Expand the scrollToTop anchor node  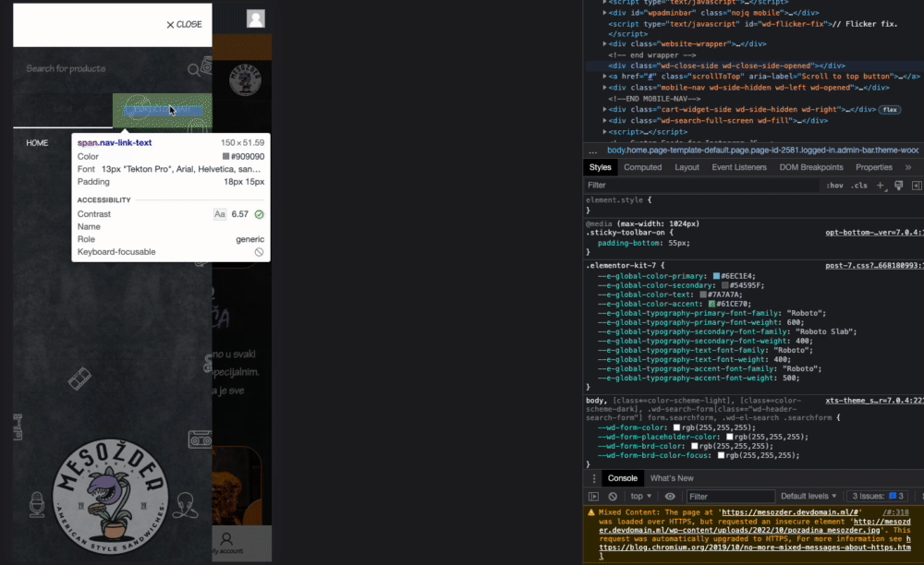pos(604,77)
